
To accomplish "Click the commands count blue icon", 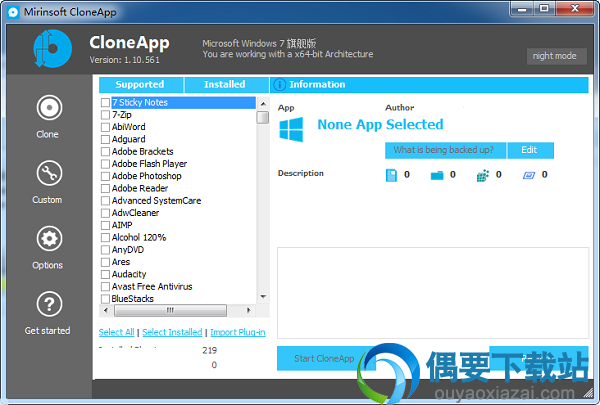I will tap(529, 175).
